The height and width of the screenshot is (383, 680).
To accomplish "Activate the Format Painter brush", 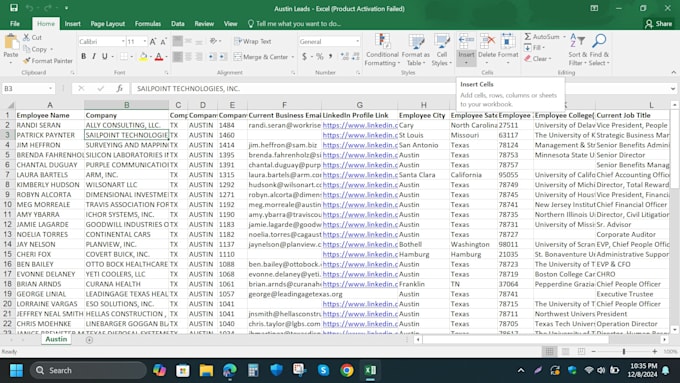I will pos(48,61).
